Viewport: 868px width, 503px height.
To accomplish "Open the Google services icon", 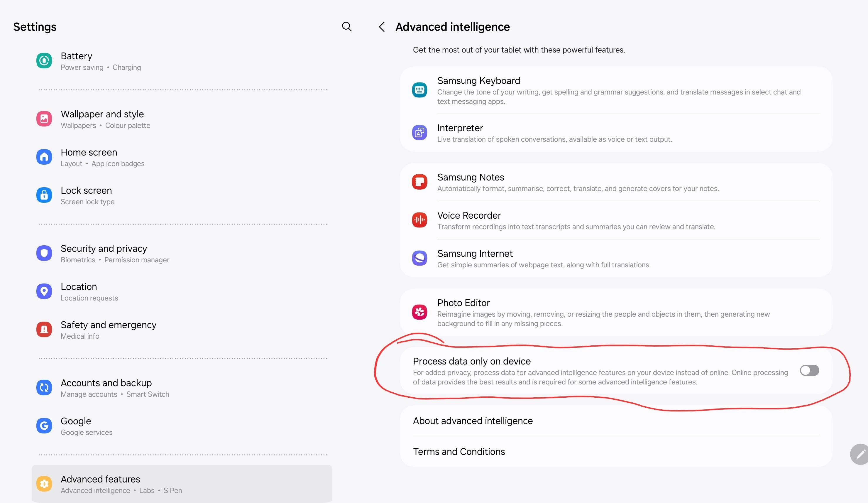I will [44, 426].
